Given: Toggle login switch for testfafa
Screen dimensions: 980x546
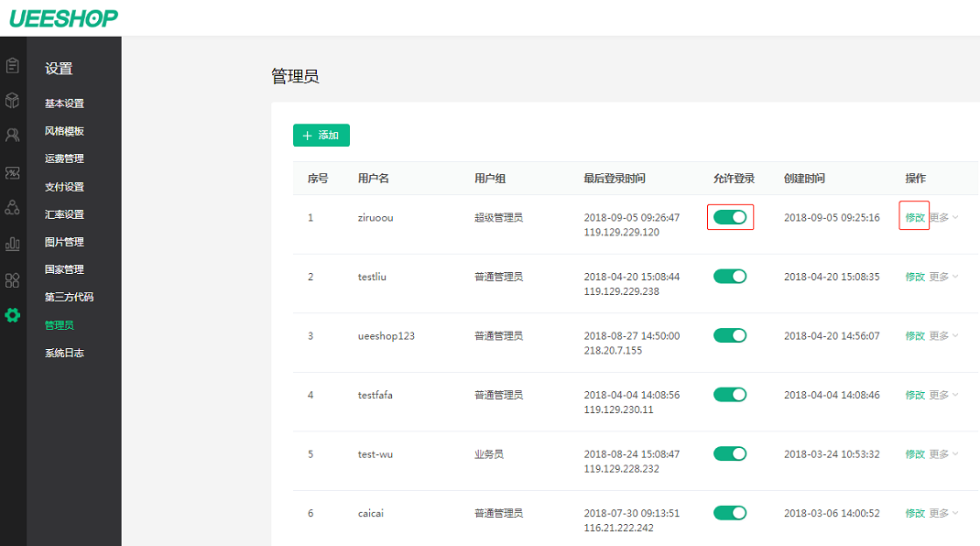Looking at the screenshot, I should [x=730, y=395].
